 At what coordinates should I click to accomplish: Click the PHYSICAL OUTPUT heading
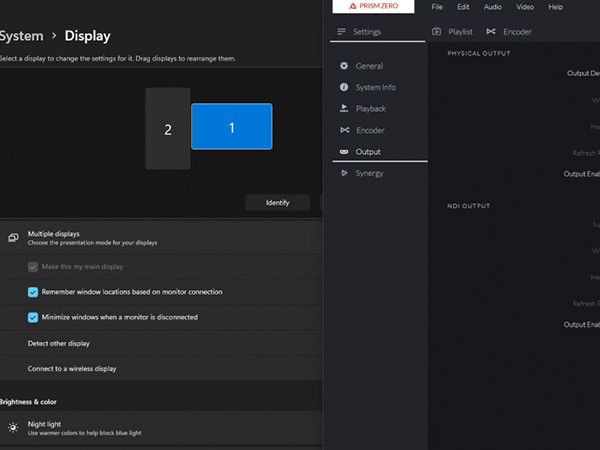tap(479, 53)
